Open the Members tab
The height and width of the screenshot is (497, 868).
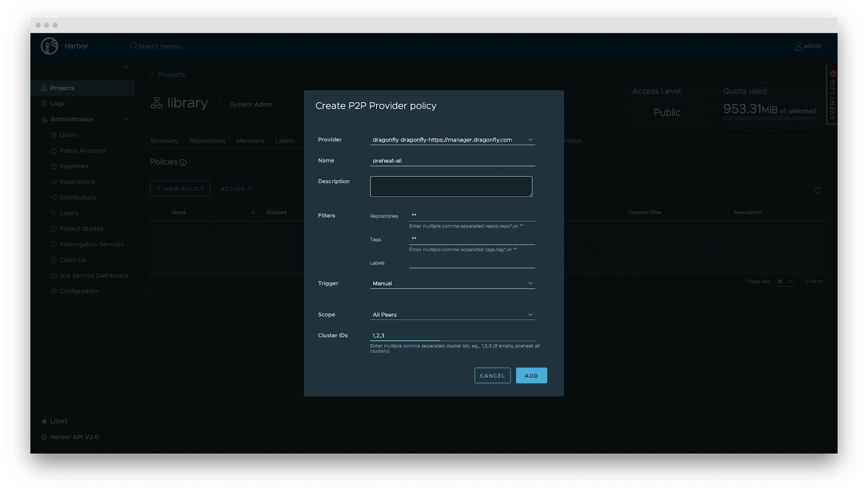coord(250,141)
